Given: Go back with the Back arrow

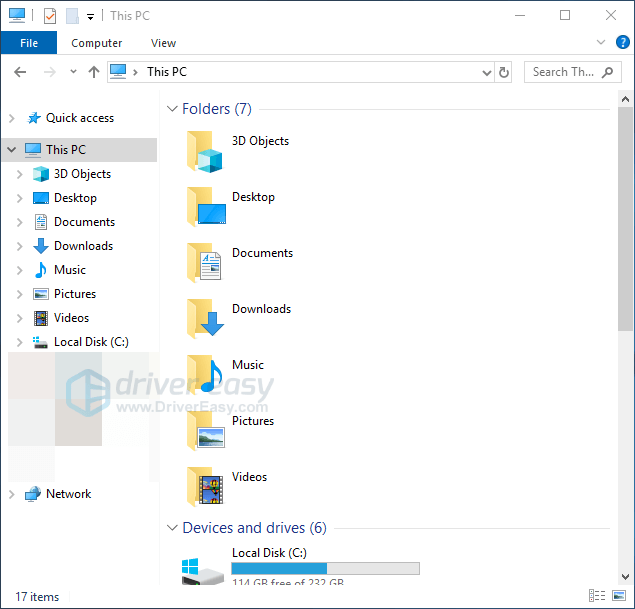Looking at the screenshot, I should [x=20, y=72].
